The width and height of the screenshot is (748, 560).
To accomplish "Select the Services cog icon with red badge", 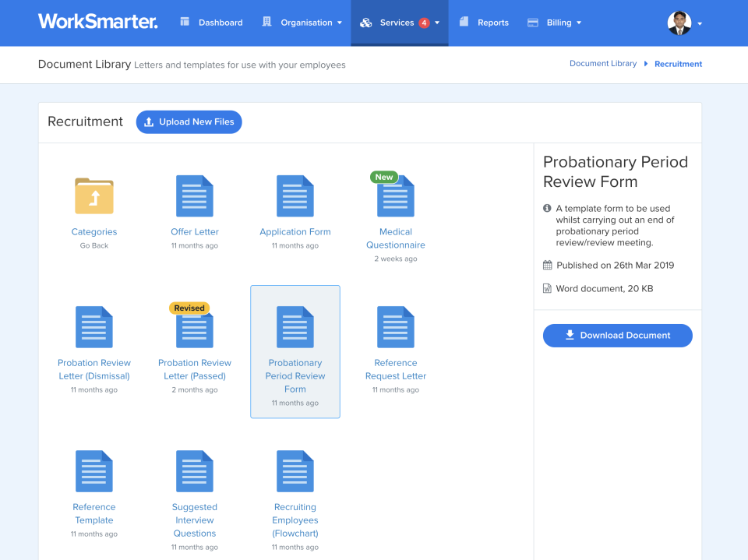I will click(366, 22).
